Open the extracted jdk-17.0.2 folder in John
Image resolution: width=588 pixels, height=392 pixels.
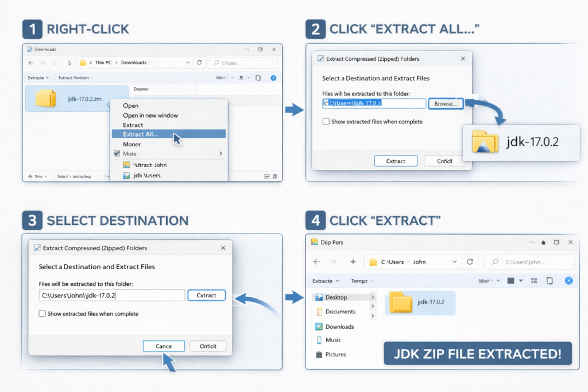(x=401, y=302)
